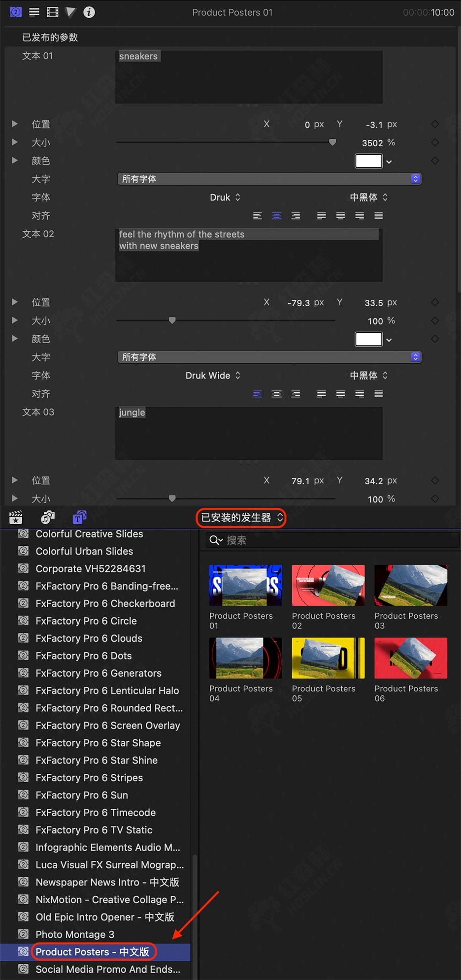The height and width of the screenshot is (980, 461).
Task: Open the info inspector icon
Action: 89,12
